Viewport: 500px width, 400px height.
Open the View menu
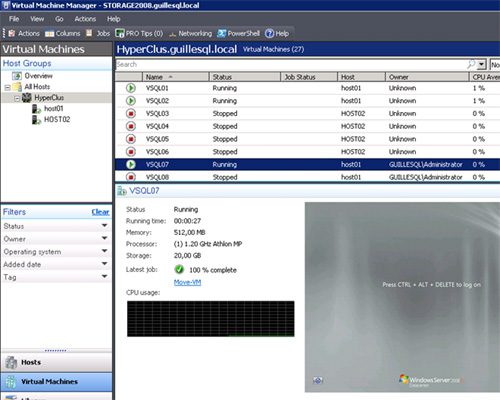(37, 19)
